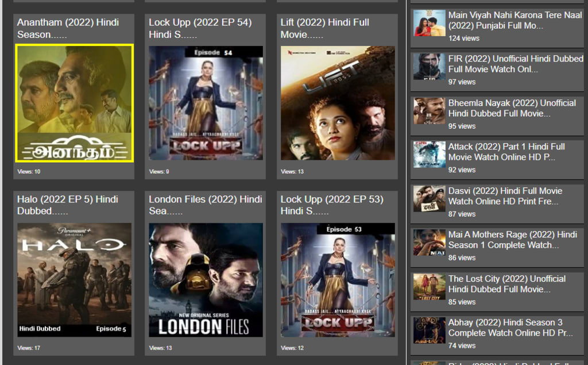Click '86 views' under Mai entry
Viewport: 588px width, 365px height.
point(462,258)
